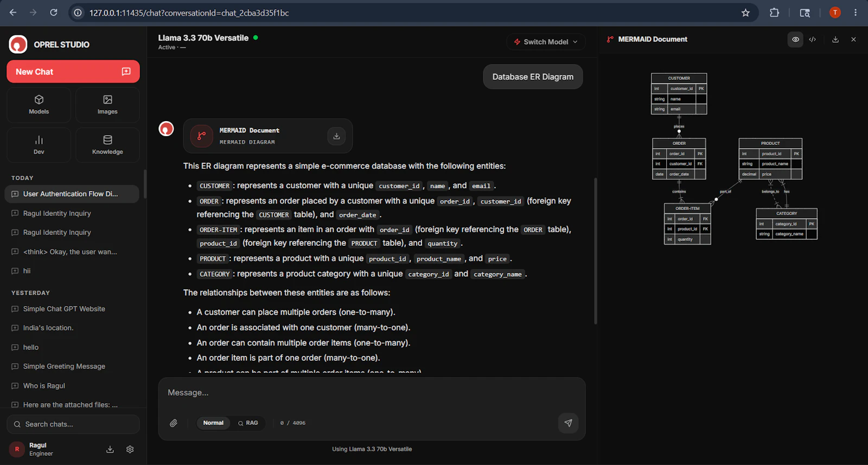
Task: Click the Ragul profile avatar
Action: pos(17,449)
